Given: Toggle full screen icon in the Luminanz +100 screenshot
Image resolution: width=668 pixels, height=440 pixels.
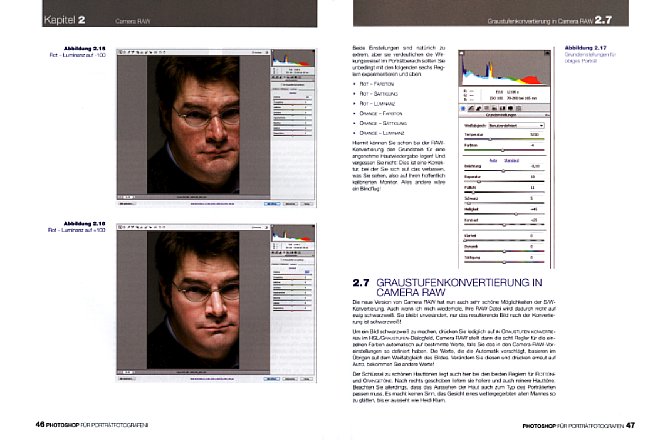Looking at the screenshot, I should pyautogui.click(x=266, y=227).
